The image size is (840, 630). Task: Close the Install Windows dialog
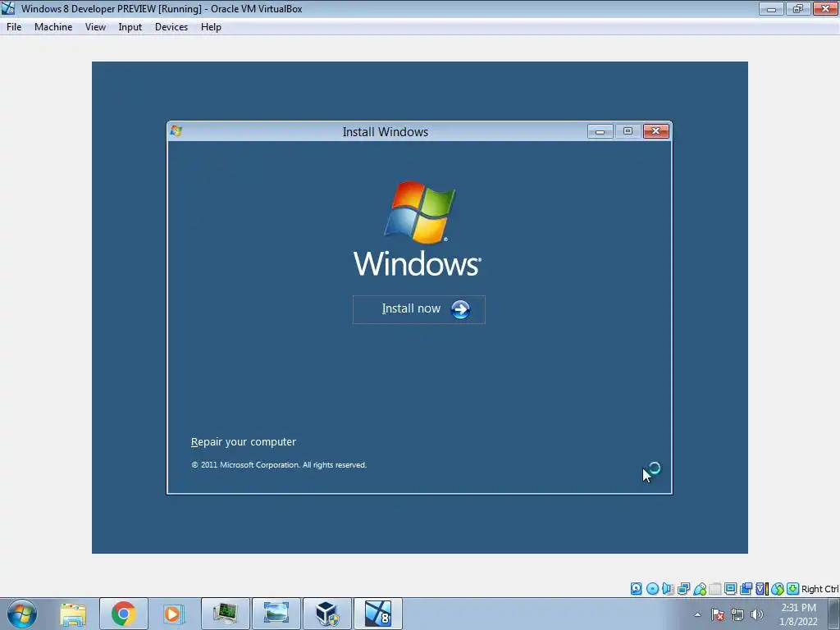click(655, 131)
